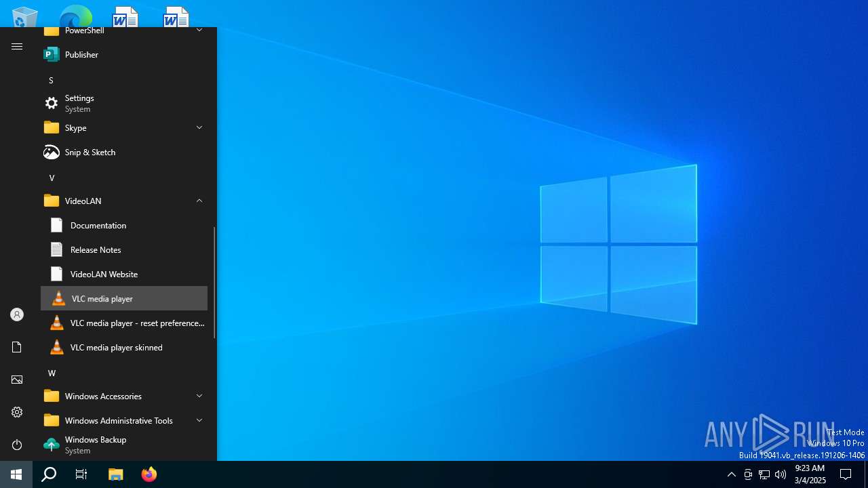The image size is (868, 488).
Task: Open the user account icon in Start sidebar
Action: (17, 314)
